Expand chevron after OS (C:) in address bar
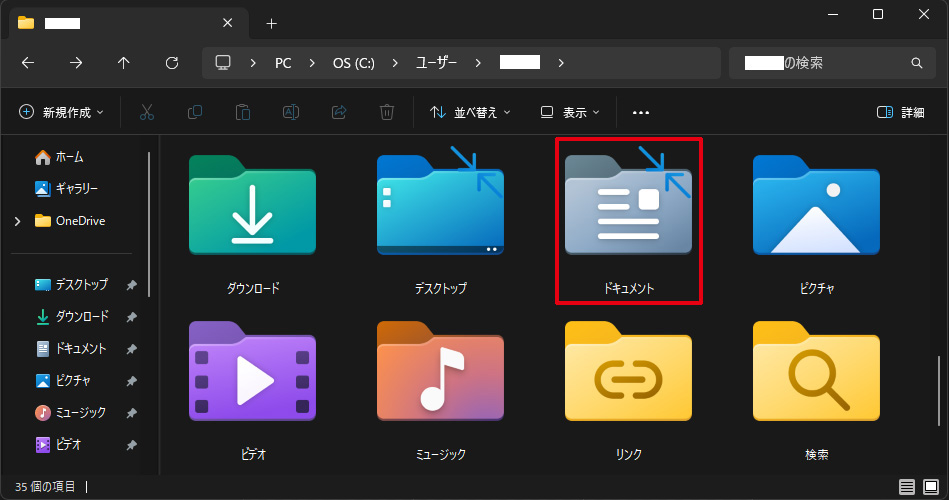 (x=395, y=63)
